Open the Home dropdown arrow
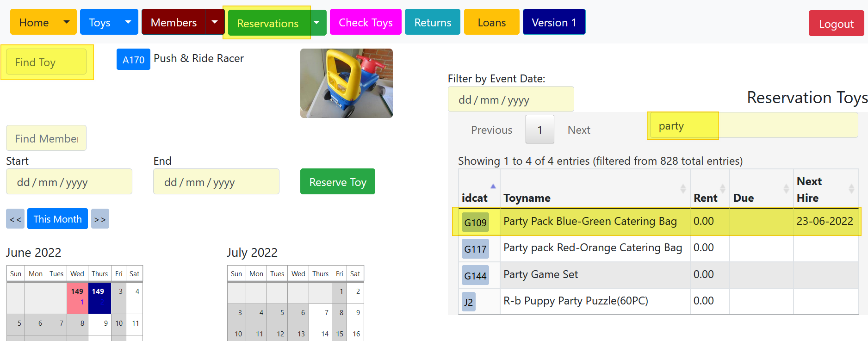The image size is (868, 341). [x=67, y=22]
